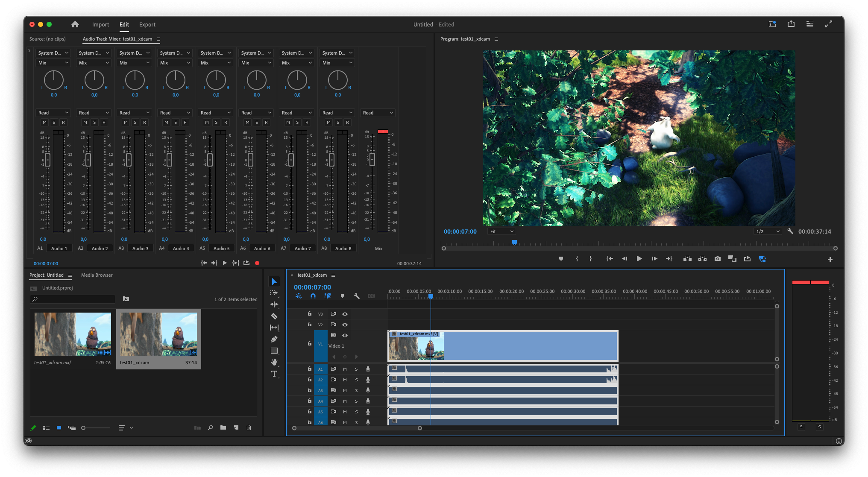Open Program monitor settings wrench
The image size is (868, 477).
click(x=790, y=231)
